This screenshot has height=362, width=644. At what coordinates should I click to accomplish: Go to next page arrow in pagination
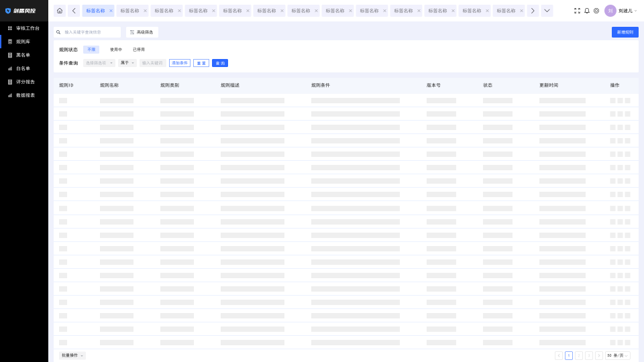tap(599, 355)
